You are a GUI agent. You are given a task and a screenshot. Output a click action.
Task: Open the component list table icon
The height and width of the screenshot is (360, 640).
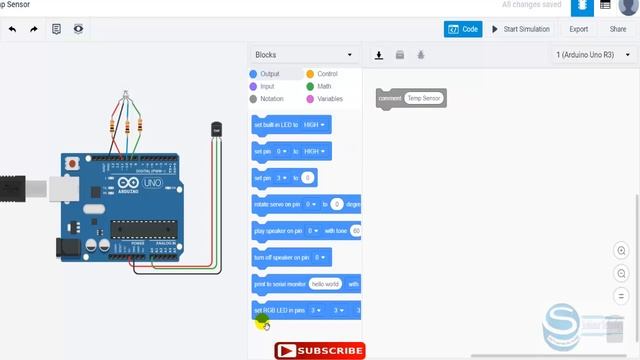605,5
